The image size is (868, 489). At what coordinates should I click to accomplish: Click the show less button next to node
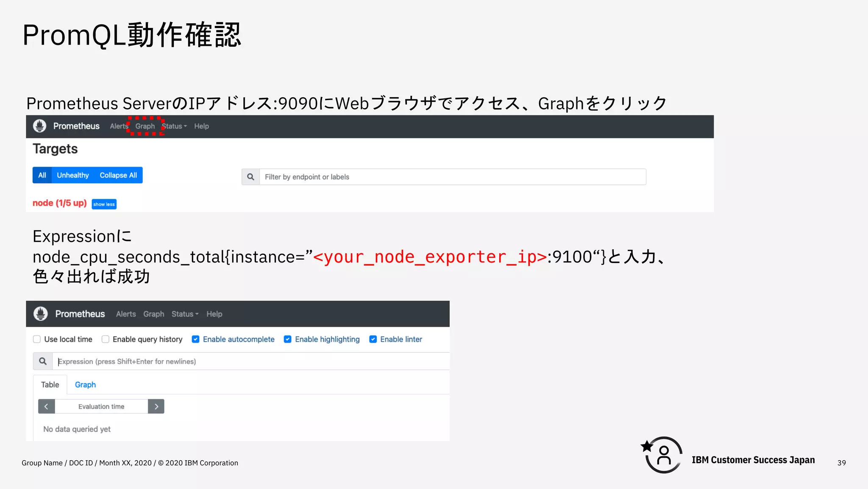(x=104, y=204)
